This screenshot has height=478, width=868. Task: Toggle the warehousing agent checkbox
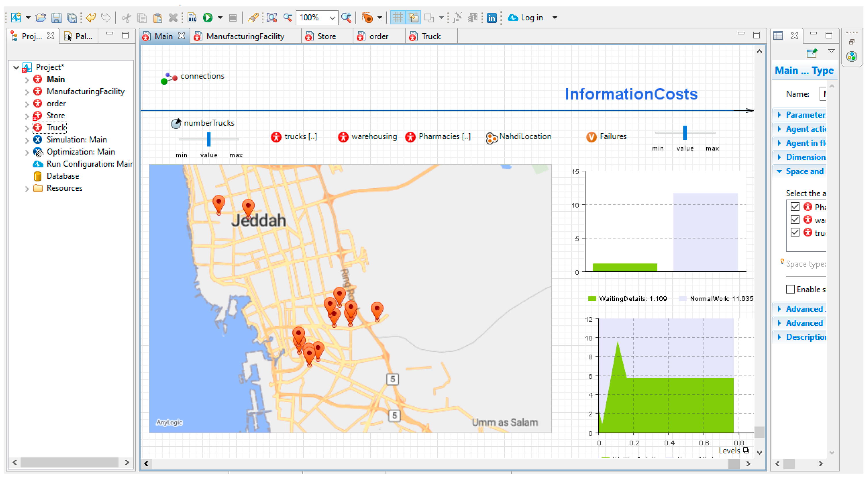[x=795, y=220]
